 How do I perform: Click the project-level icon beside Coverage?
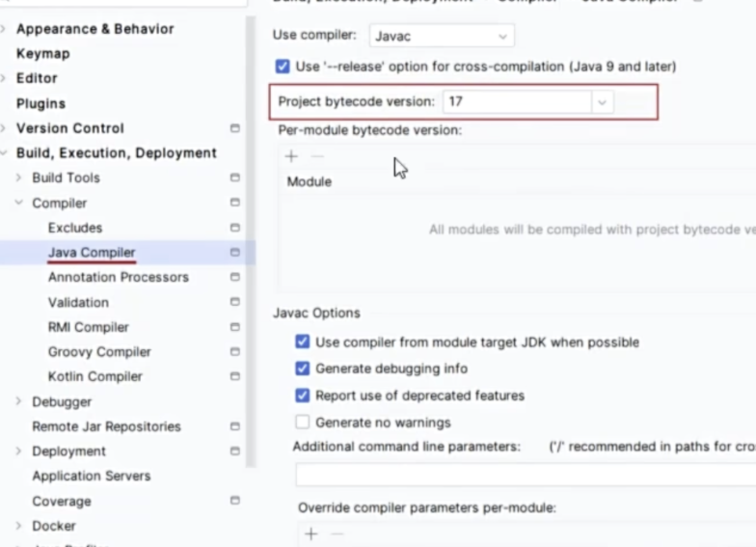[234, 502]
